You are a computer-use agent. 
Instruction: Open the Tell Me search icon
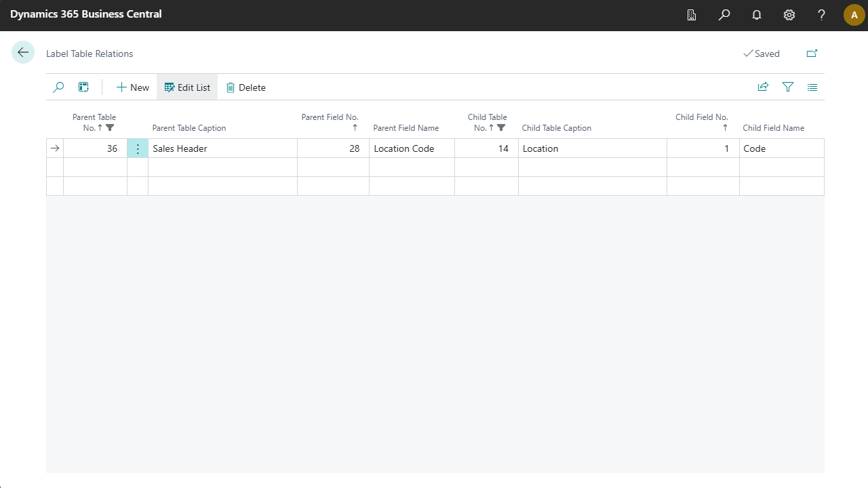tap(724, 15)
